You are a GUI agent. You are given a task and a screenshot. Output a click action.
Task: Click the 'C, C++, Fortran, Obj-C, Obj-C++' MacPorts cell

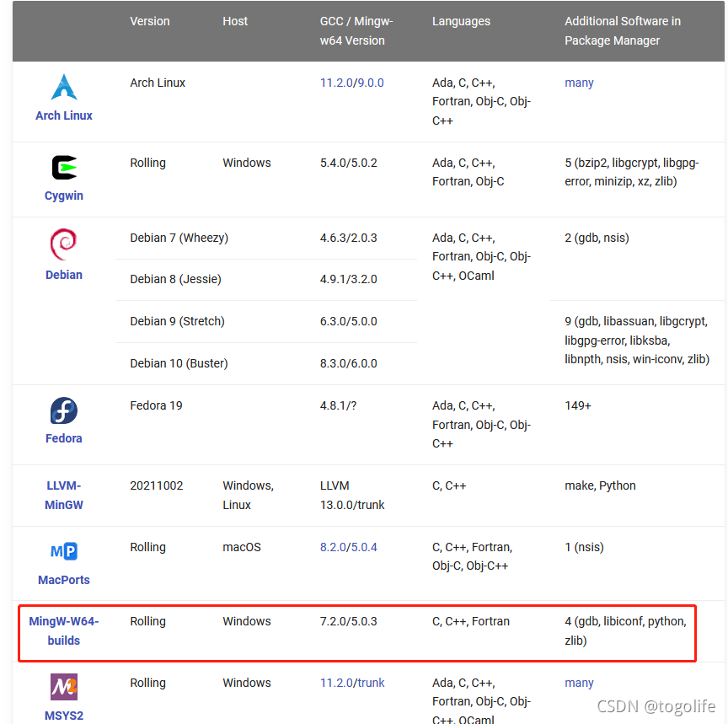tap(472, 556)
